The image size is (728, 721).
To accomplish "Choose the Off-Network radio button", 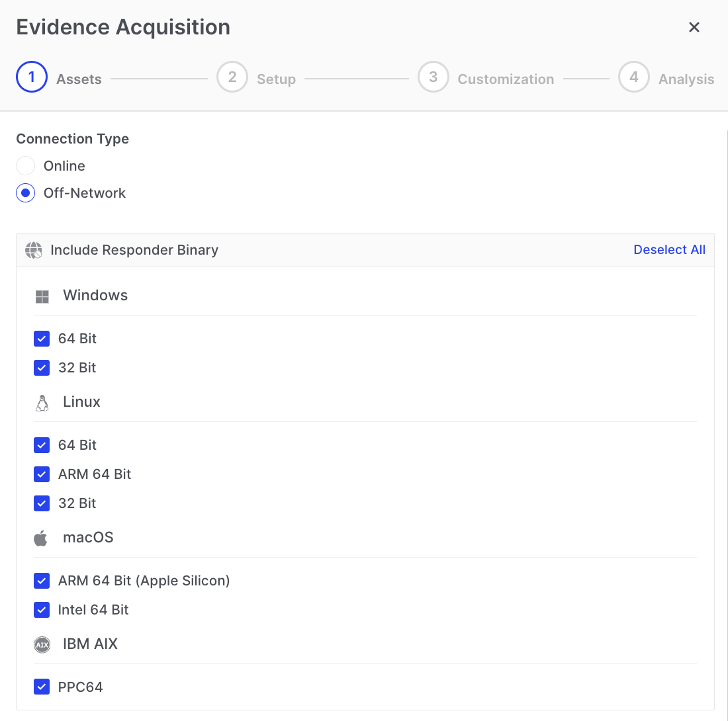I will coord(26,193).
